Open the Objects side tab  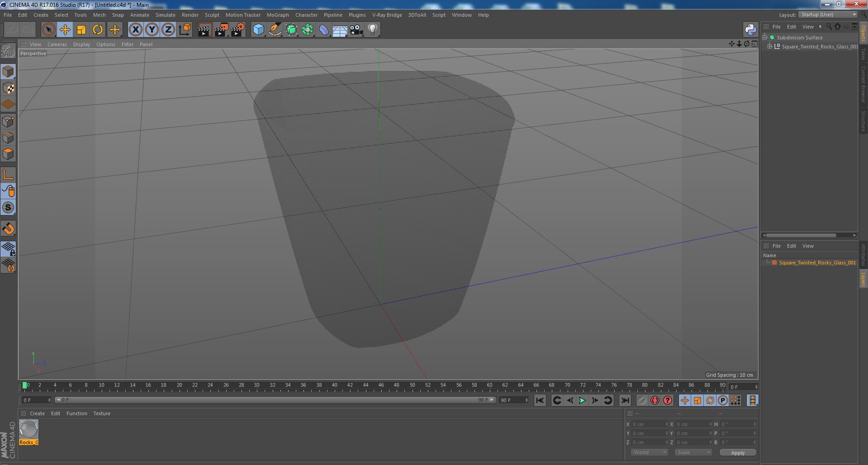pos(863,33)
